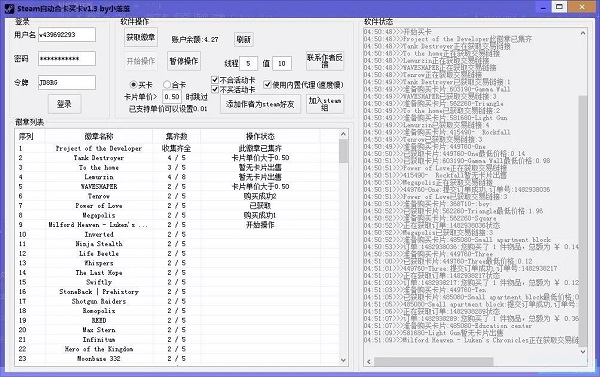Select the Shotgun Raiders row
600x377 pixels.
(x=177, y=301)
